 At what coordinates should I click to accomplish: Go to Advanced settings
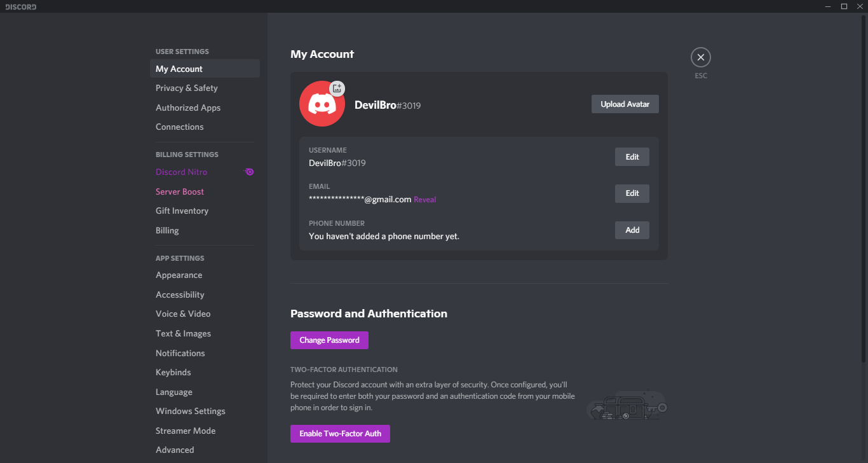point(205,450)
